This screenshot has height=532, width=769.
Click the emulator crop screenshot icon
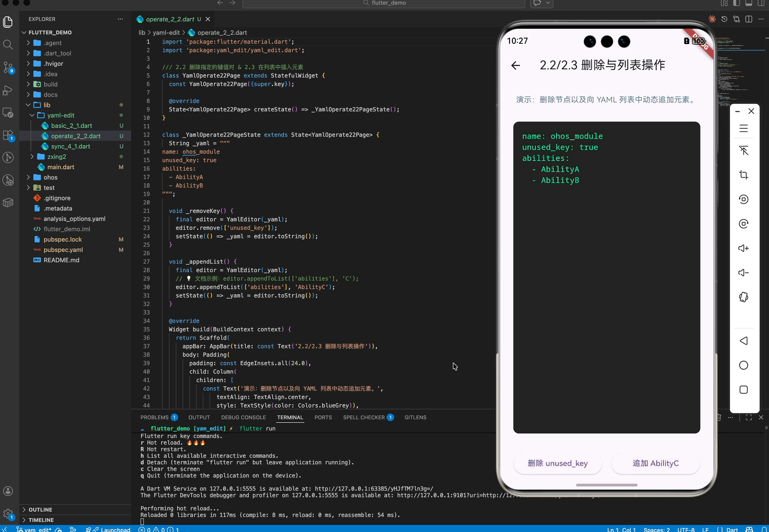(x=744, y=175)
